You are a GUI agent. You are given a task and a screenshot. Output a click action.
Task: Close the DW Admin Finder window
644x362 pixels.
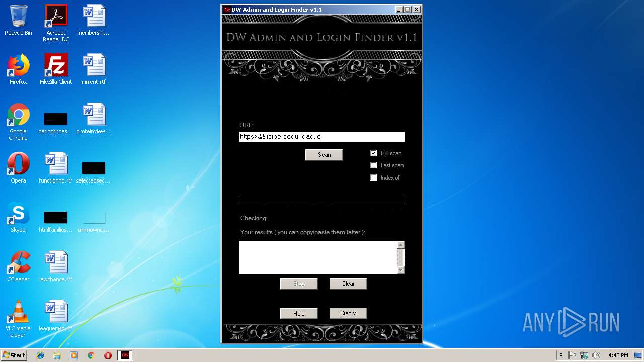(x=417, y=10)
